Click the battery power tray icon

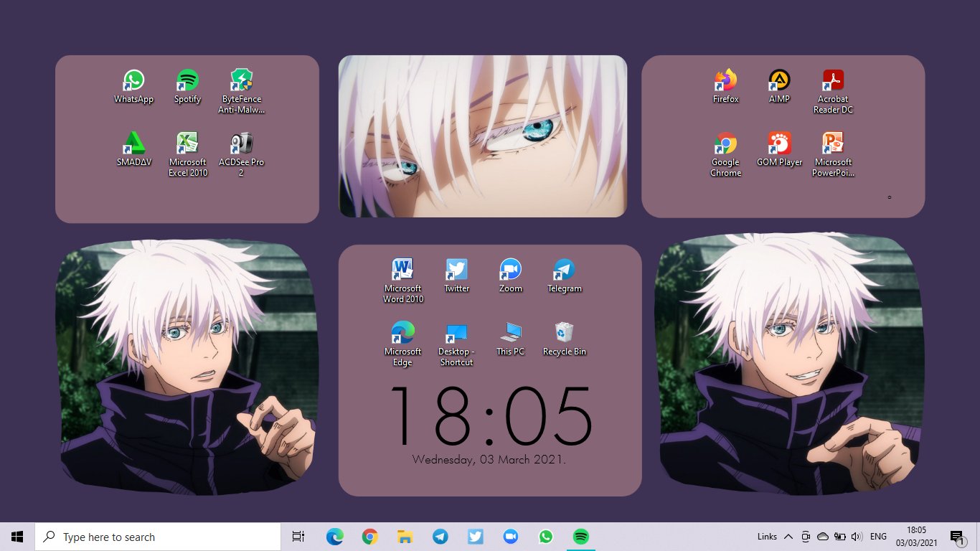pyautogui.click(x=839, y=537)
